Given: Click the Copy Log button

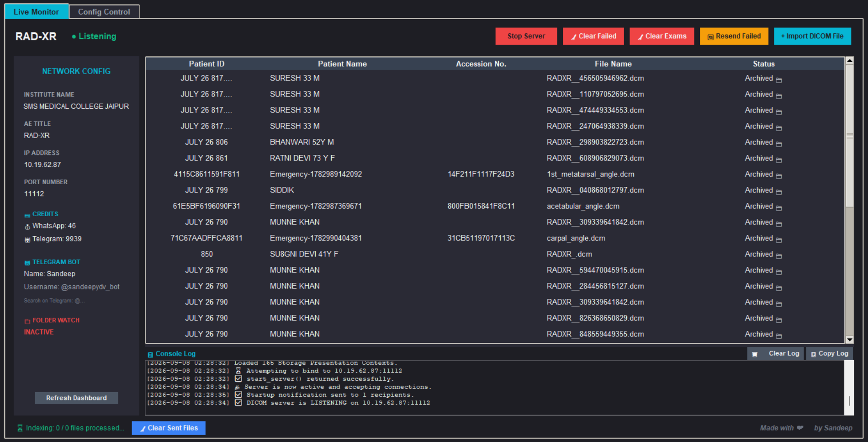Looking at the screenshot, I should tap(830, 354).
